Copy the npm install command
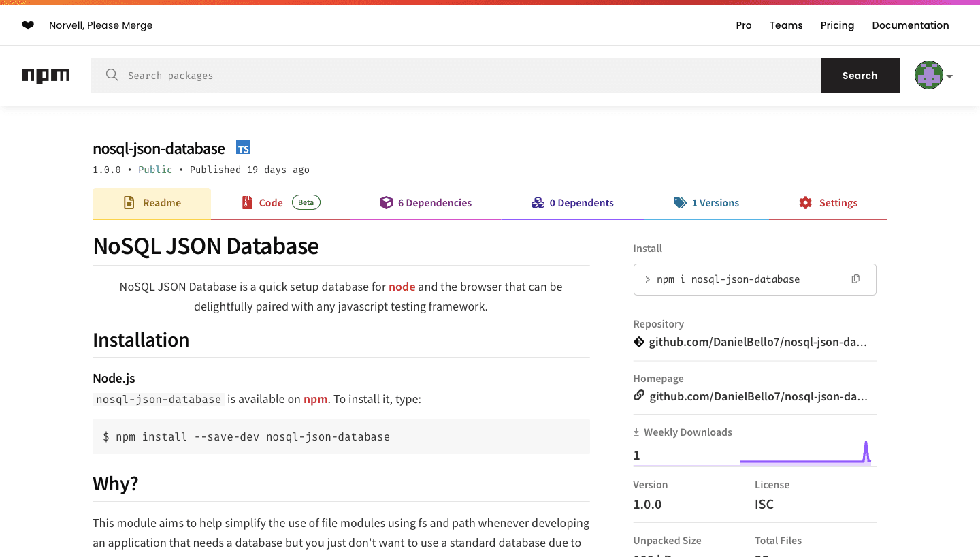 tap(855, 279)
